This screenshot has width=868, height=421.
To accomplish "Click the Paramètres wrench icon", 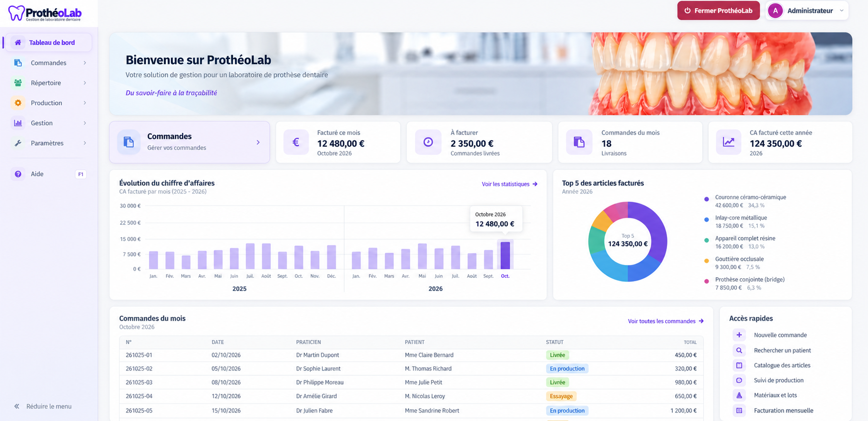I will pos(18,143).
